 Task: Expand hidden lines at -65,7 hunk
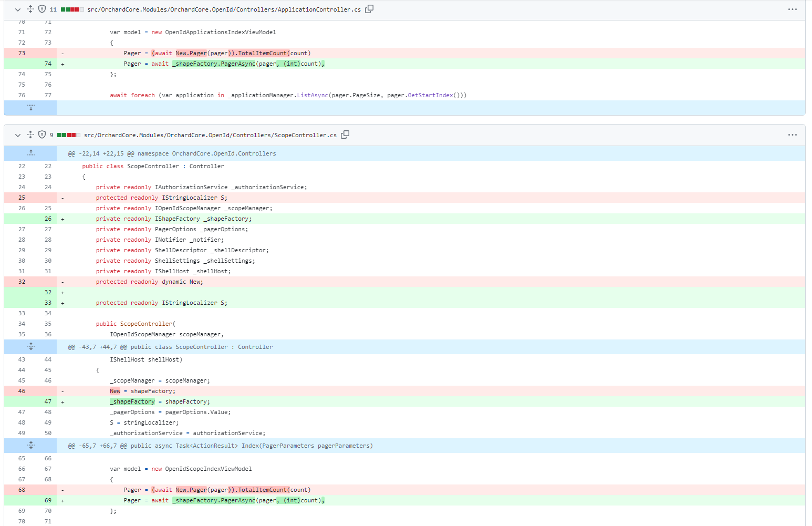[30, 446]
